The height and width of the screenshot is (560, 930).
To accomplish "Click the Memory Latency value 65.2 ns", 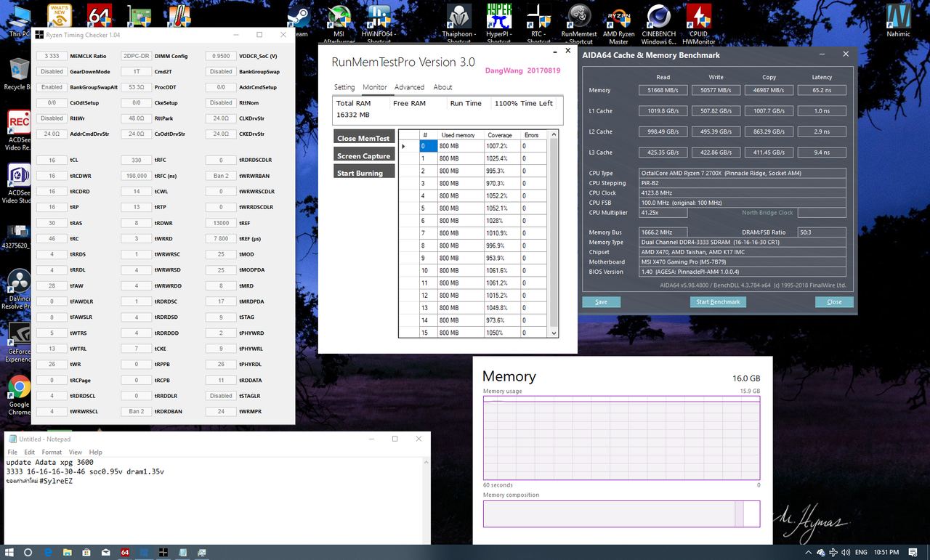I will 822,90.
